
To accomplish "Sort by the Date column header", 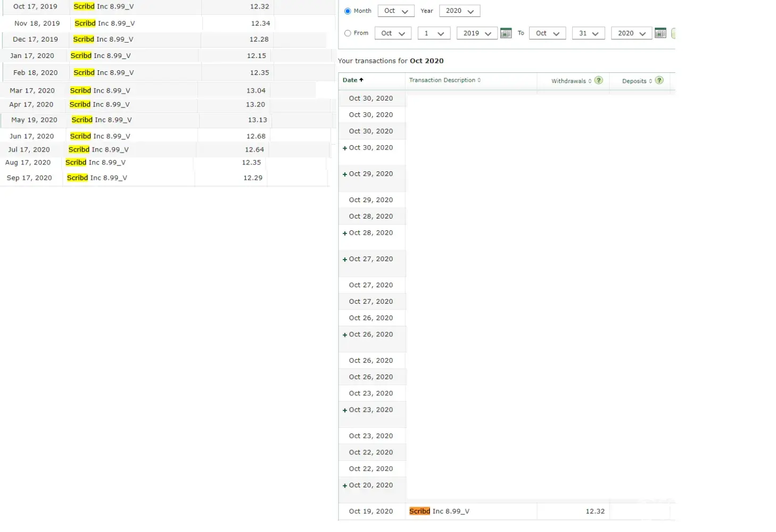I will [352, 80].
